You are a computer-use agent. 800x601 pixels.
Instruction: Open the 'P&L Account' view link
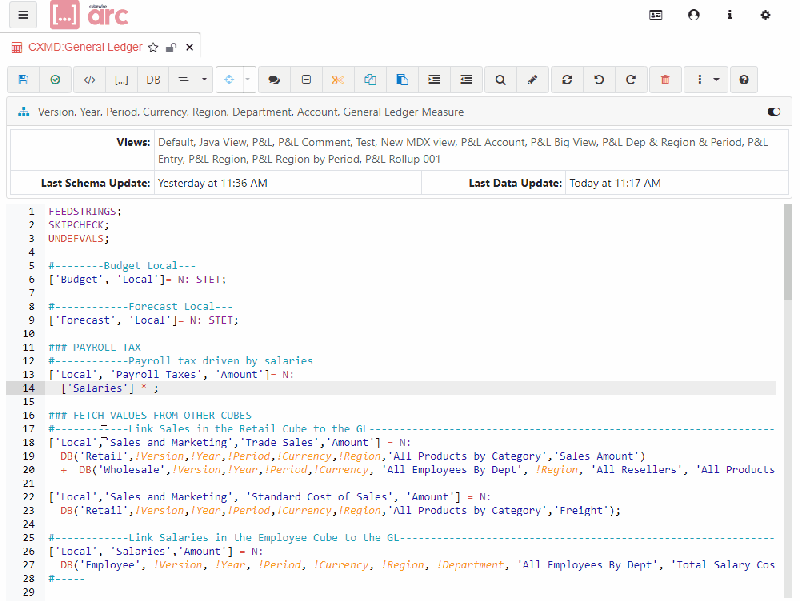[x=492, y=142]
